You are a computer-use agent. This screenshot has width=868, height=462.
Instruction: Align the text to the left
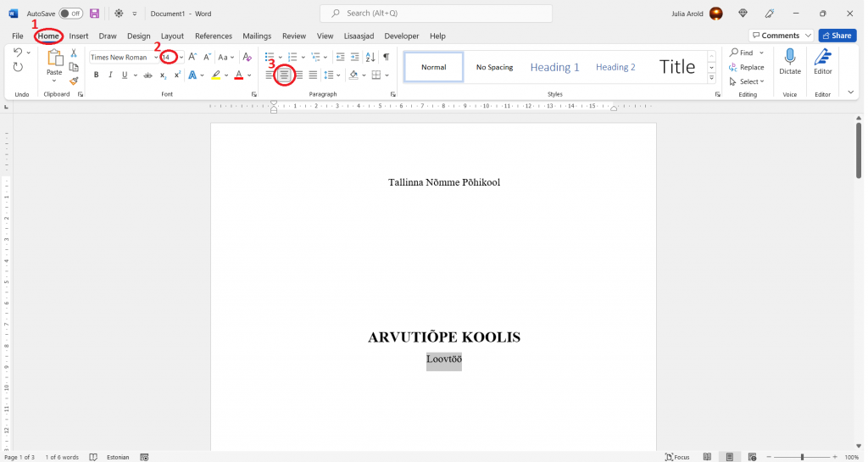[x=270, y=75]
